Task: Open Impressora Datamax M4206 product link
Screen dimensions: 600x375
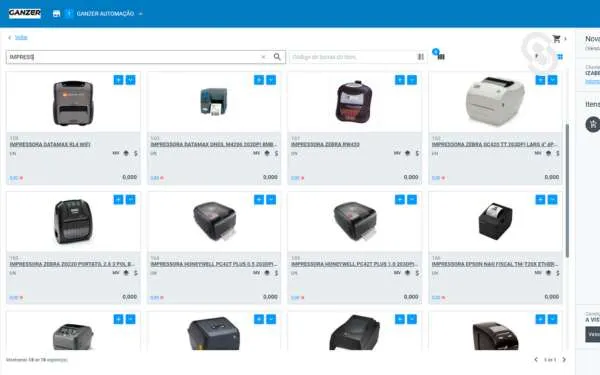Action: (214, 144)
